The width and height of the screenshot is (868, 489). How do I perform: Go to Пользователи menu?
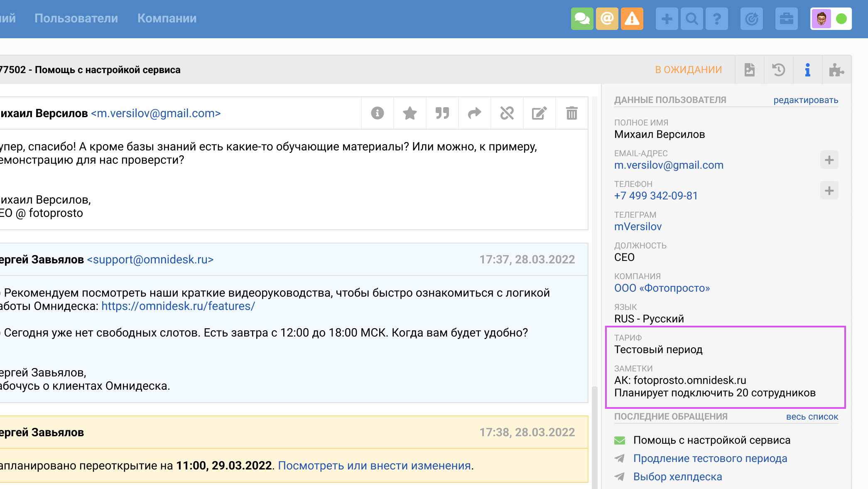(76, 18)
